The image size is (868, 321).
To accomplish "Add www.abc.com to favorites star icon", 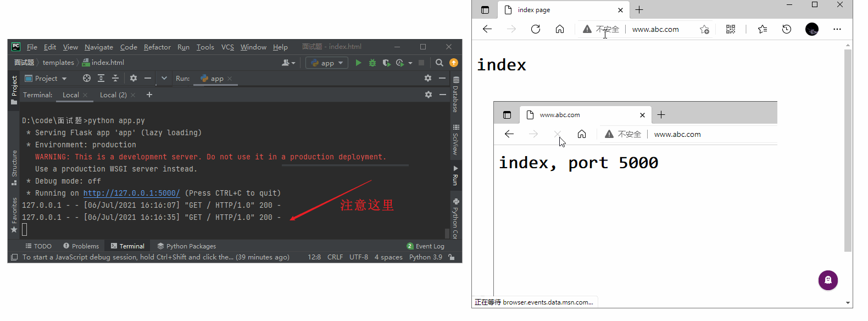I will click(x=704, y=30).
